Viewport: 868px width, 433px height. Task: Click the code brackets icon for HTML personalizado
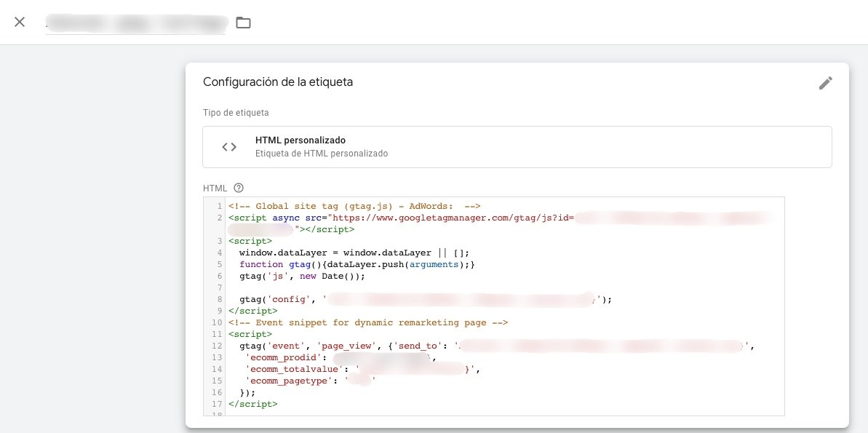tap(229, 147)
